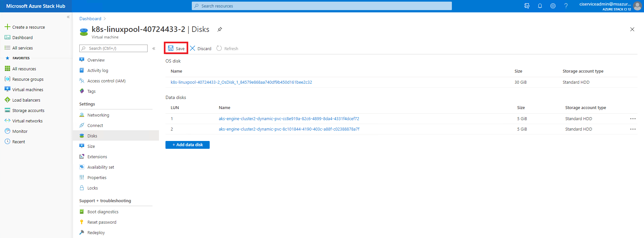Click the Monitor gauge icon
The image size is (644, 238).
7,131
